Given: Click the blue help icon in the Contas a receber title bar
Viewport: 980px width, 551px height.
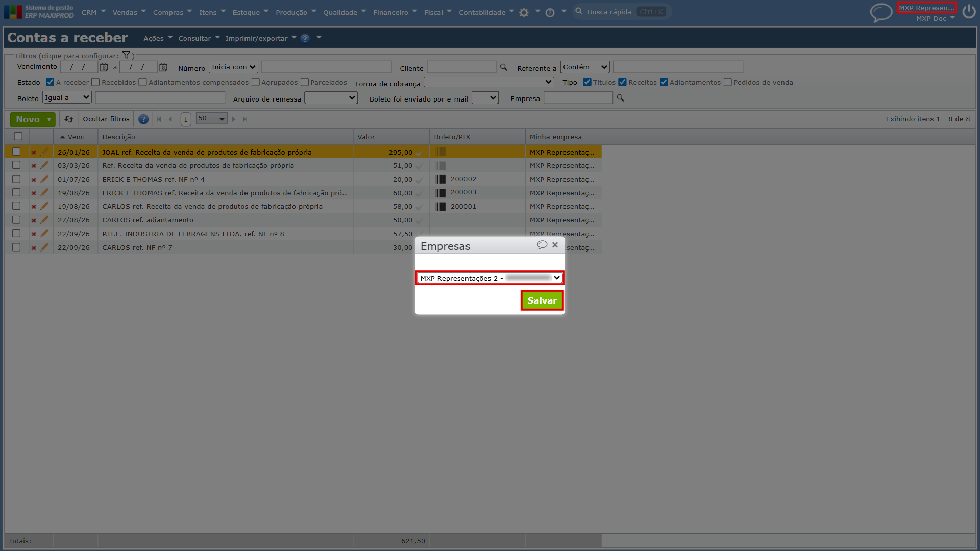Looking at the screenshot, I should coord(305,38).
